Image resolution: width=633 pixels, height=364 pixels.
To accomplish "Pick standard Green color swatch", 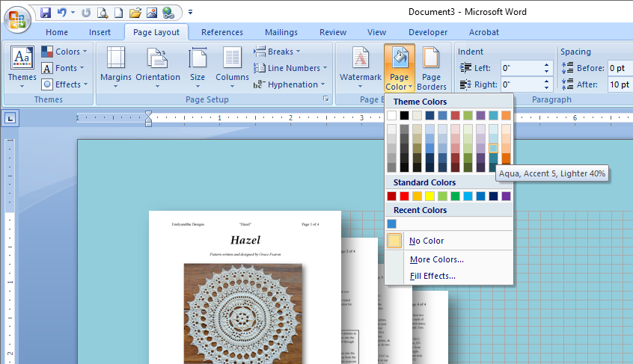I will pyautogui.click(x=455, y=197).
